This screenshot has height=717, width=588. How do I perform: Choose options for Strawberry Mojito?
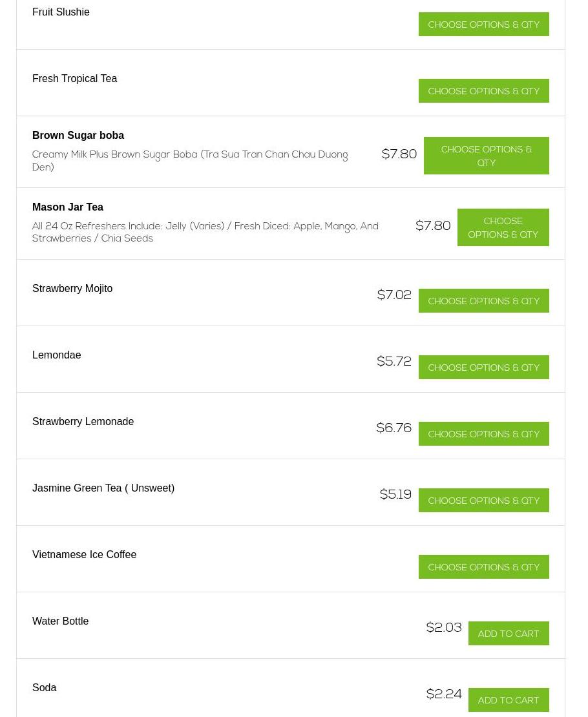pos(483,301)
